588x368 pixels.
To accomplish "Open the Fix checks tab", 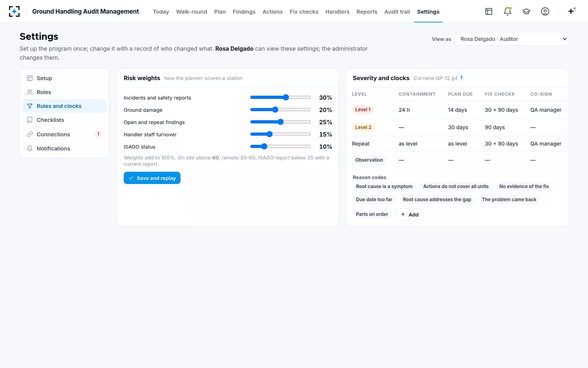I will 304,12.
